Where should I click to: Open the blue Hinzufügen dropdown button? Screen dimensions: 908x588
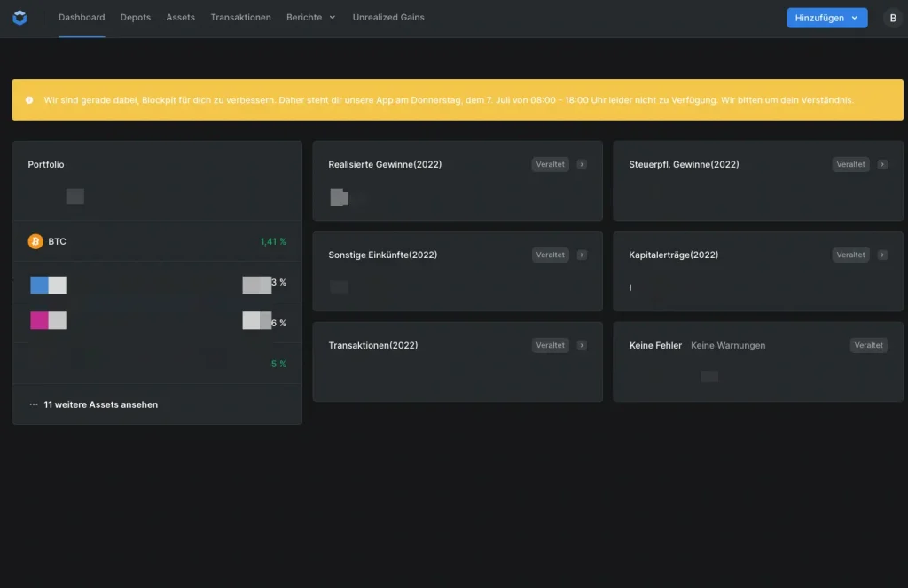(x=826, y=18)
